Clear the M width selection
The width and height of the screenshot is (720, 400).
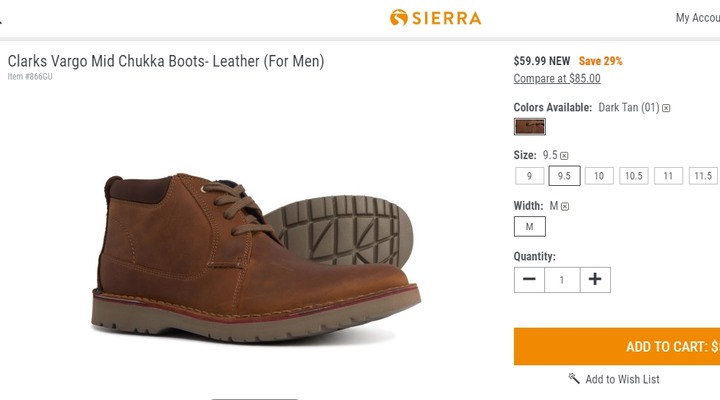[x=565, y=207]
